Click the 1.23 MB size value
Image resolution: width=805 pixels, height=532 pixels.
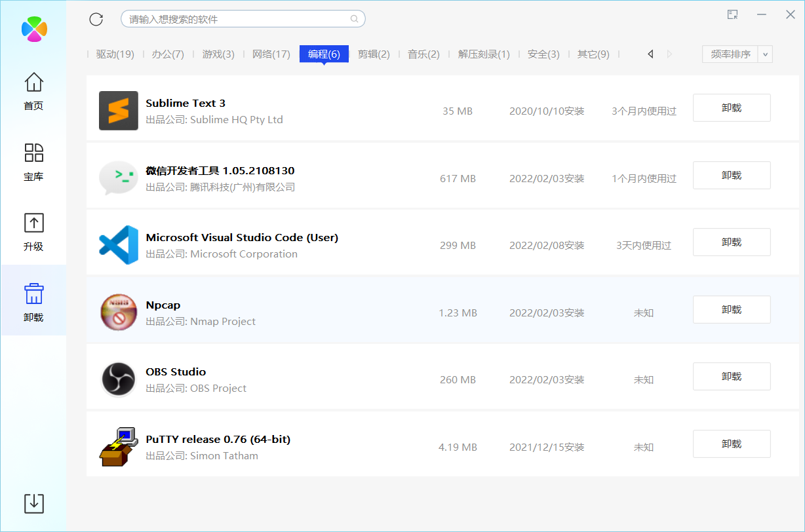[x=458, y=313]
